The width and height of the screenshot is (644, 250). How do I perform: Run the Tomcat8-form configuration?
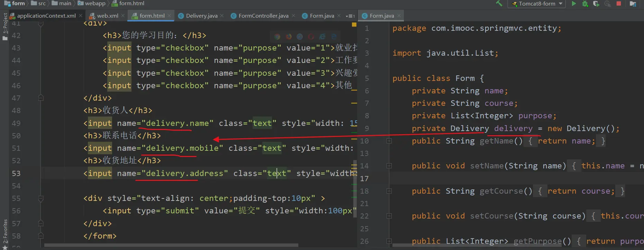[574, 3]
